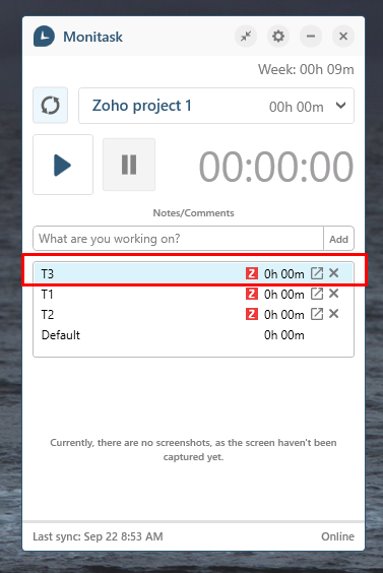Click the Add note button
The width and height of the screenshot is (383, 573).
pos(339,239)
